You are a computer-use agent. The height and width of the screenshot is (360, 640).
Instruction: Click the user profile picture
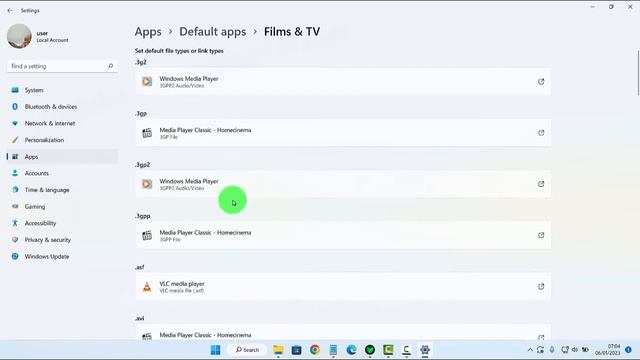[19, 36]
